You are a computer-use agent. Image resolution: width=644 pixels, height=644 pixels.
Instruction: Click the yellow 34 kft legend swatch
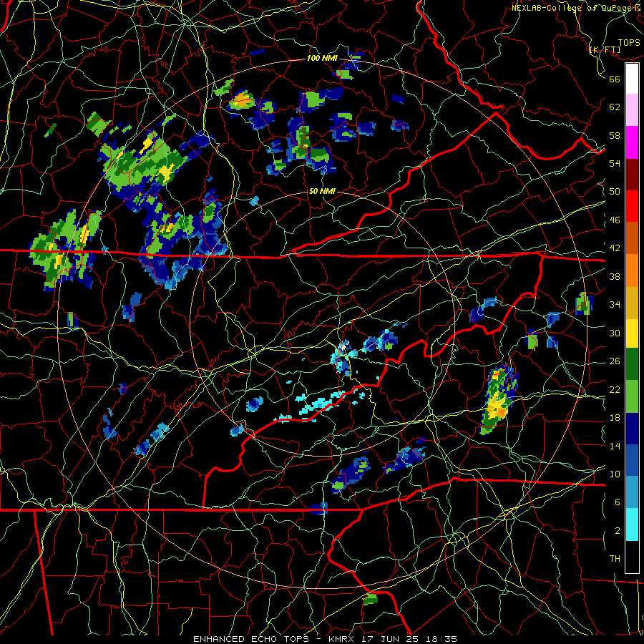[632, 333]
